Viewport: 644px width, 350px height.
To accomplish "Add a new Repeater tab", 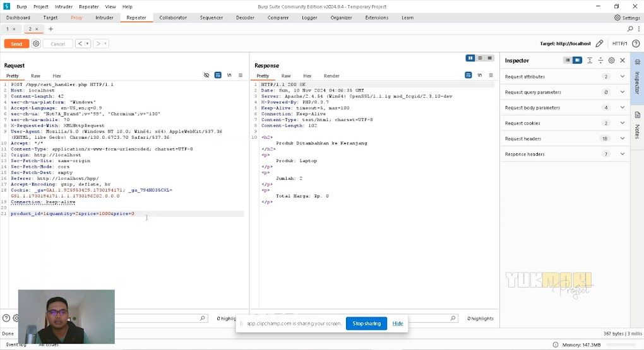I will click(x=51, y=29).
